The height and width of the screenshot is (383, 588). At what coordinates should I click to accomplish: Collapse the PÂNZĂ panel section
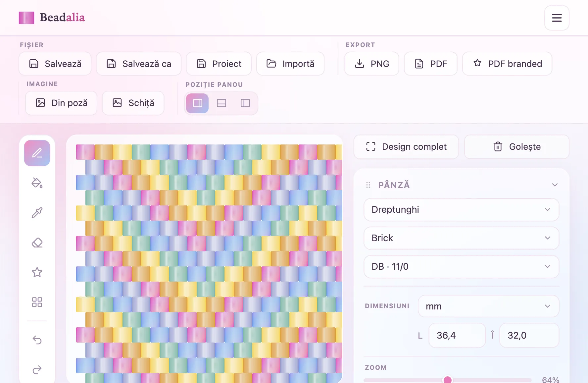coord(555,185)
